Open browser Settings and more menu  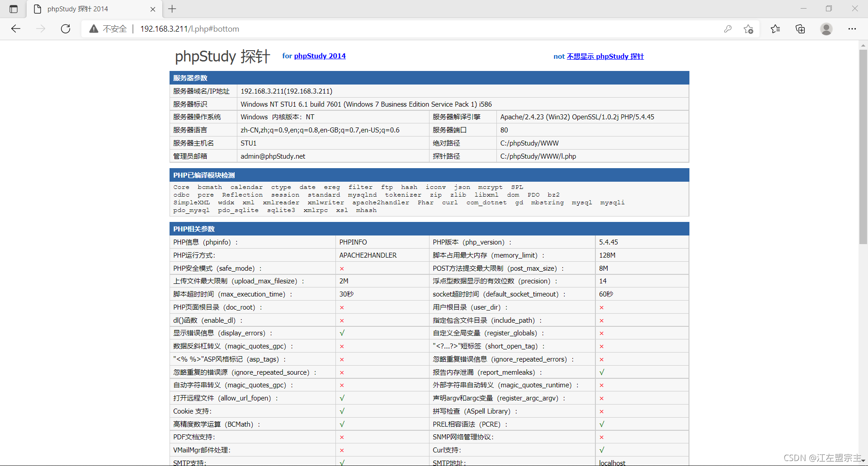pyautogui.click(x=852, y=29)
